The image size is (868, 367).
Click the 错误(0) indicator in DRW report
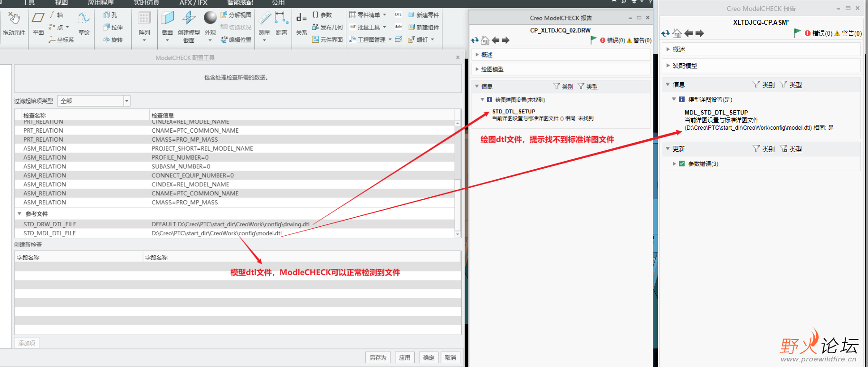click(x=612, y=40)
